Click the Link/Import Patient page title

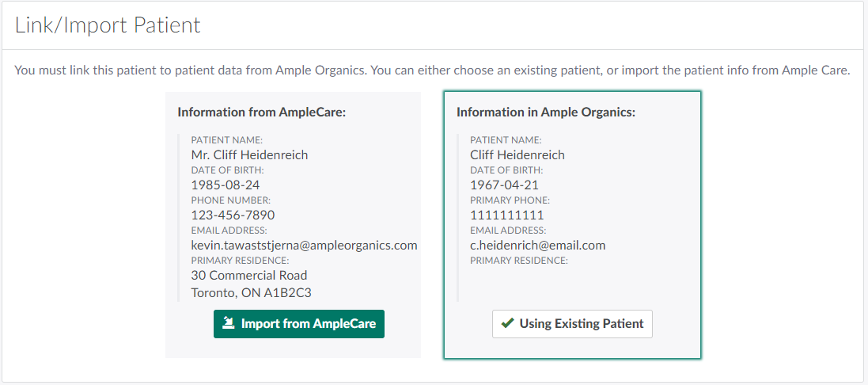[108, 25]
